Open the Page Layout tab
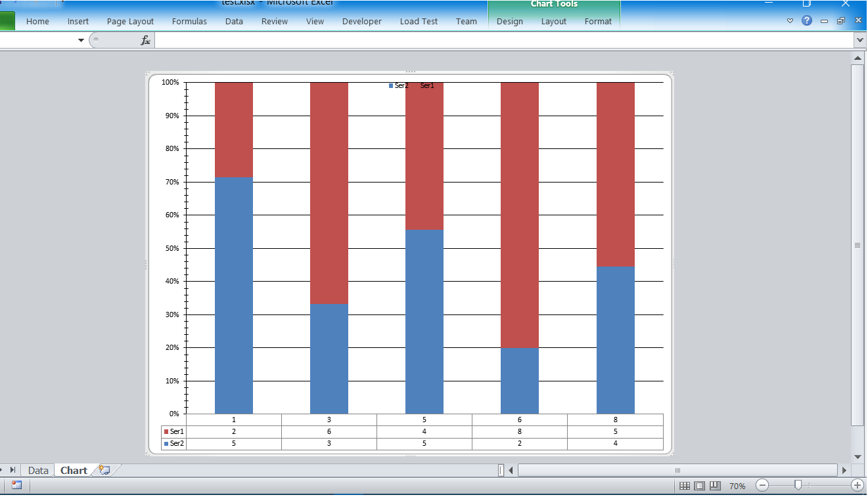This screenshot has height=497, width=868. pyautogui.click(x=130, y=21)
